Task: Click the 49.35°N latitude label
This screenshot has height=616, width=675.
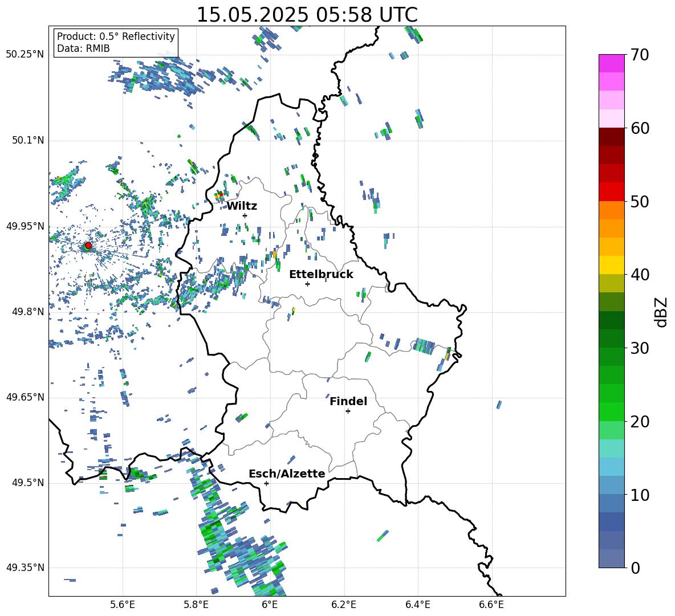Action: (25, 568)
